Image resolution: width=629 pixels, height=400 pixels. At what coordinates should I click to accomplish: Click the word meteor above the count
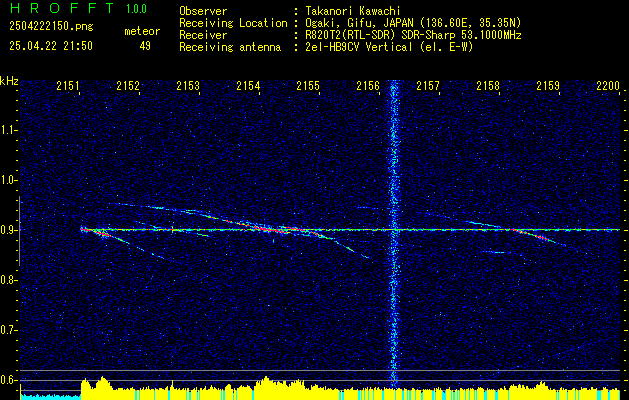(142, 31)
